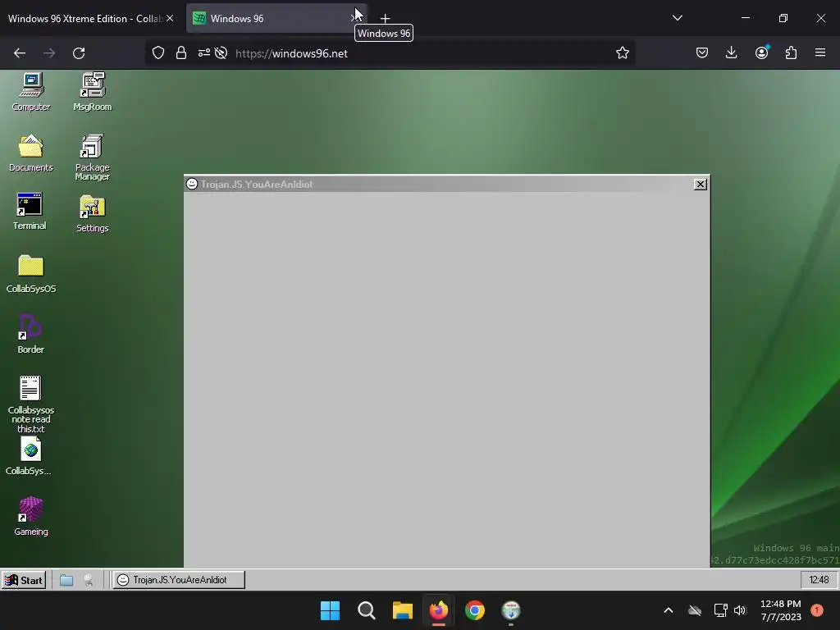
Task: Open the CollabSys... web file icon
Action: tap(29, 456)
